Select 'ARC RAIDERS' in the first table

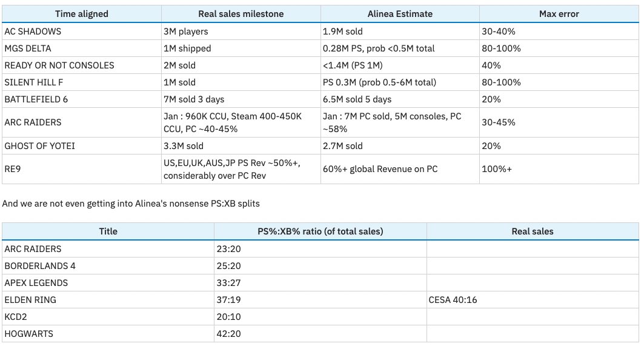pos(82,122)
